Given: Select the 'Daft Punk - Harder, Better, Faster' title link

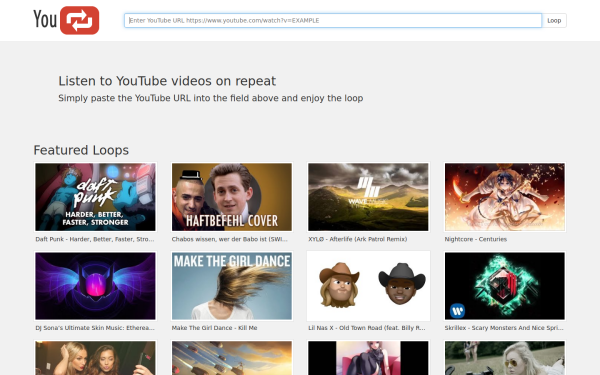Looking at the screenshot, I should [x=95, y=239].
